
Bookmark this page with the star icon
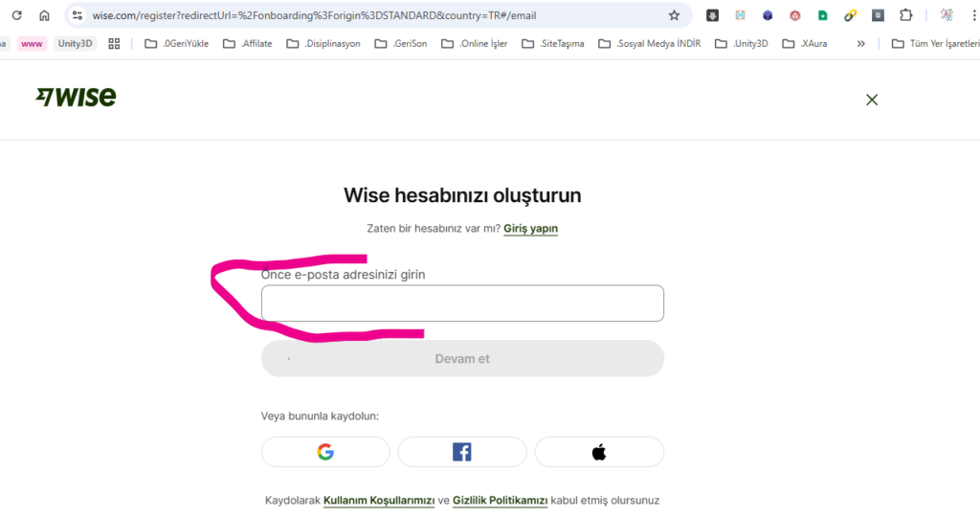coord(674,15)
